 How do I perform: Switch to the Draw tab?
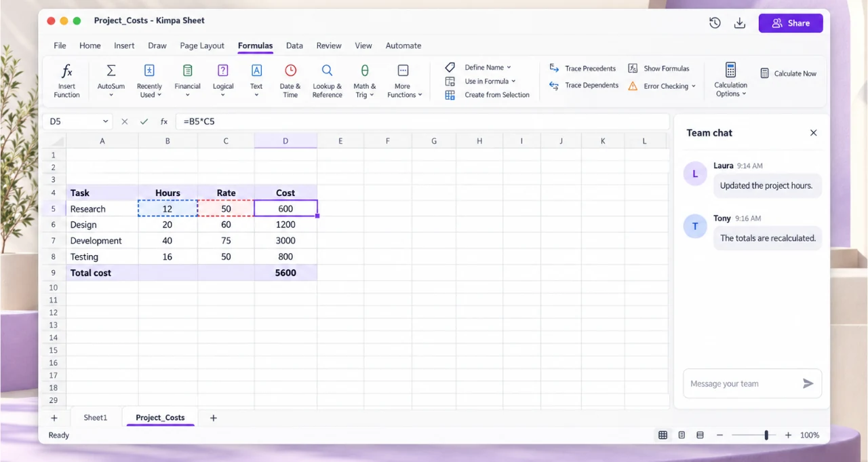(x=157, y=45)
